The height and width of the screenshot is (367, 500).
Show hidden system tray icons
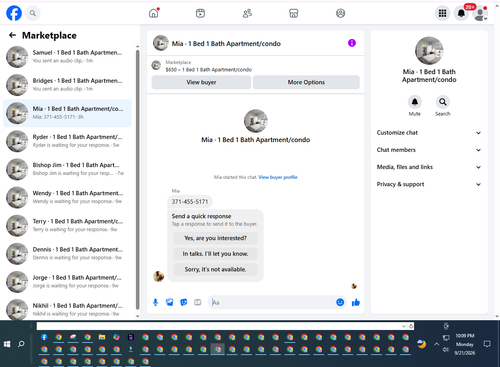436,344
